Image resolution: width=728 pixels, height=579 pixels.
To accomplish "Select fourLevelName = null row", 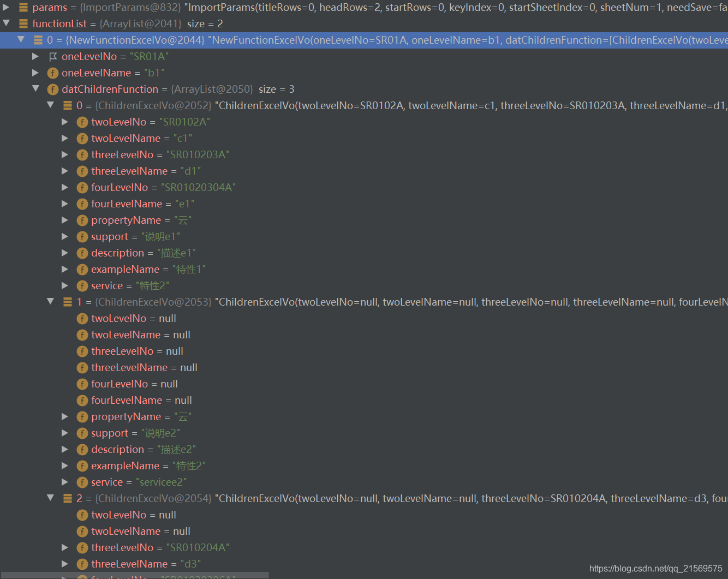I will (364, 401).
